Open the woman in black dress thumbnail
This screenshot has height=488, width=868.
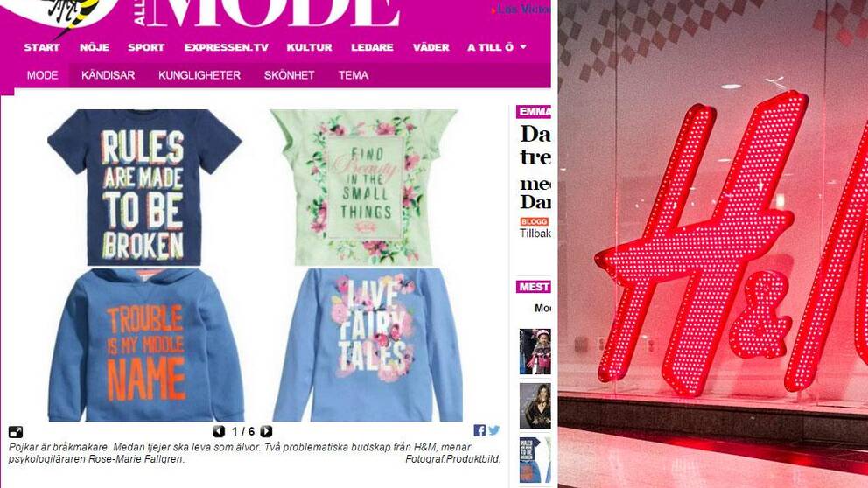click(535, 406)
